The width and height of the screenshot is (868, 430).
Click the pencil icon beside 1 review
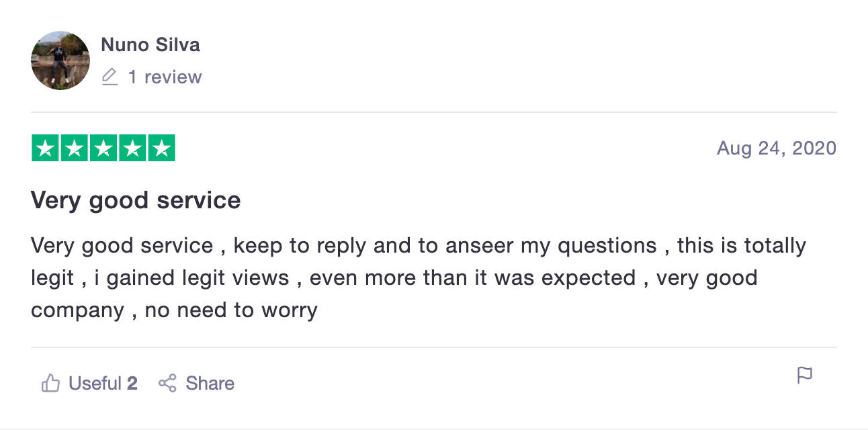tap(110, 77)
